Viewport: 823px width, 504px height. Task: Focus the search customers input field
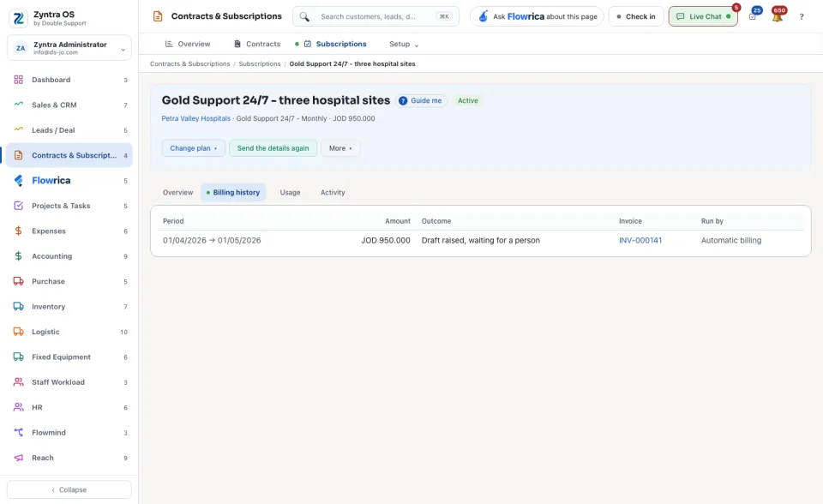point(375,17)
